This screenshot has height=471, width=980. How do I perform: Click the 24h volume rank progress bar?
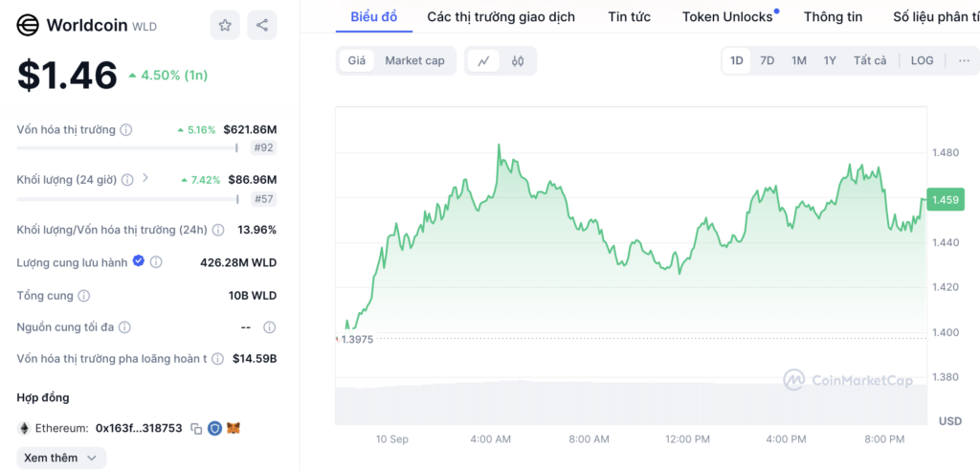coord(127,199)
